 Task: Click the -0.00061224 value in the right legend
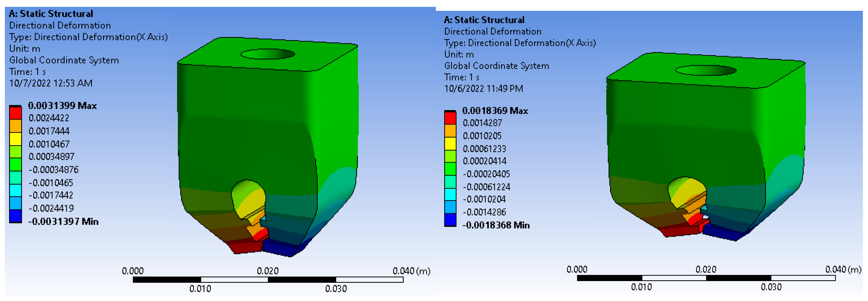(487, 187)
